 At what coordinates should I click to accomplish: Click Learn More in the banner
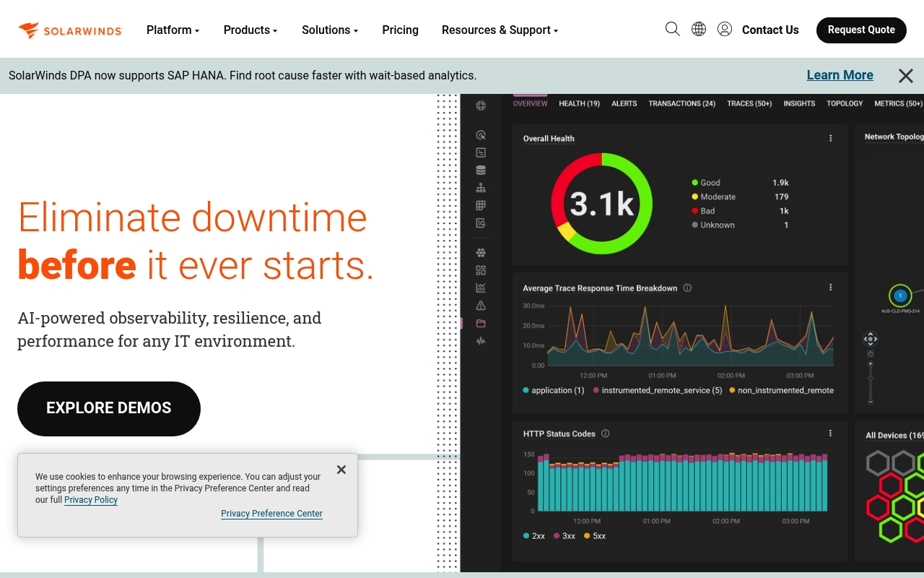tap(840, 75)
